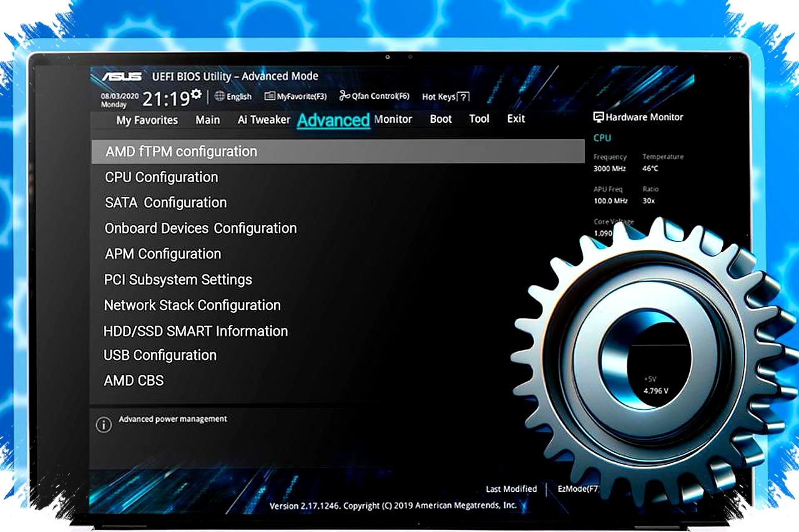This screenshot has width=799, height=532.
Task: Click the Hot Keys question mark icon
Action: click(x=463, y=97)
